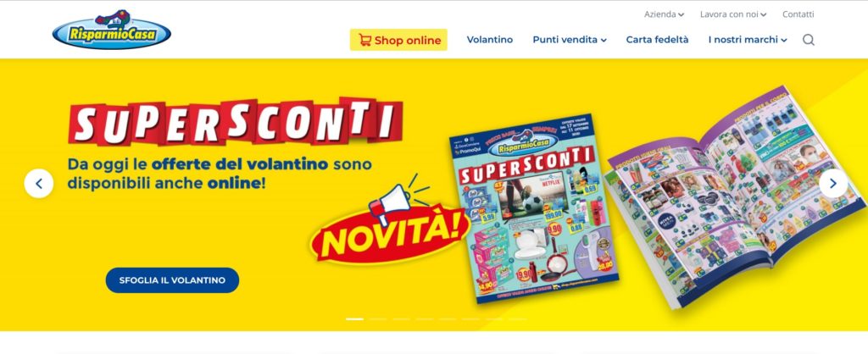Expand the Azienda dropdown
The image size is (868, 354).
(664, 14)
